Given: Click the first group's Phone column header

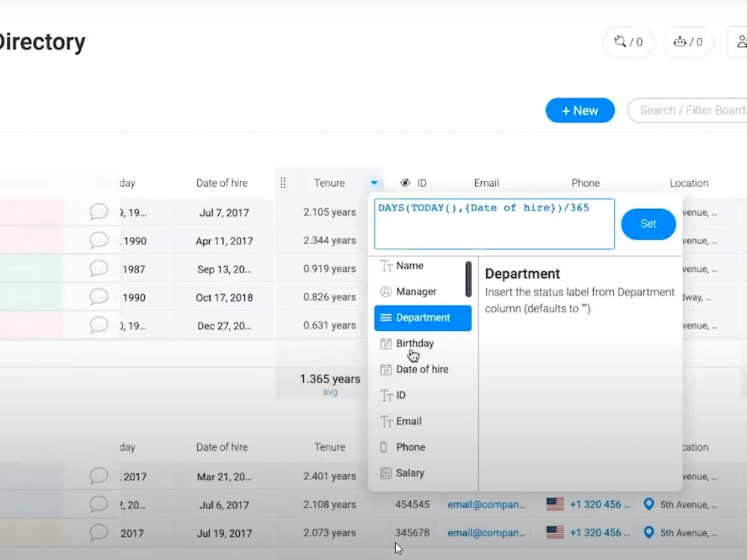Looking at the screenshot, I should tap(586, 183).
